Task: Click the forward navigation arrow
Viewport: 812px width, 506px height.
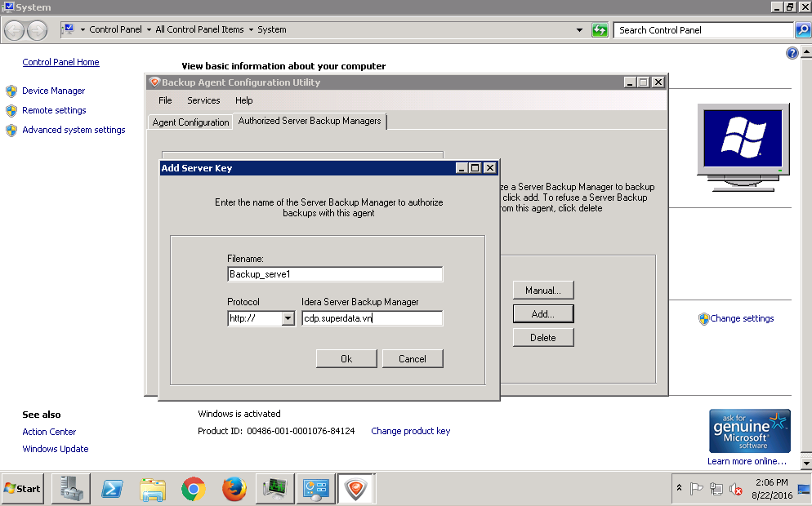Action: [37, 30]
